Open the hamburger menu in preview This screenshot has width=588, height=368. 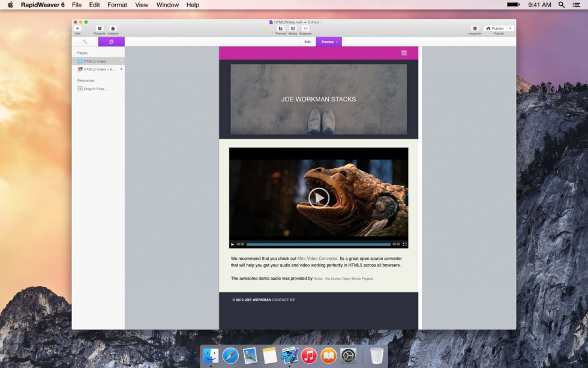tap(404, 53)
